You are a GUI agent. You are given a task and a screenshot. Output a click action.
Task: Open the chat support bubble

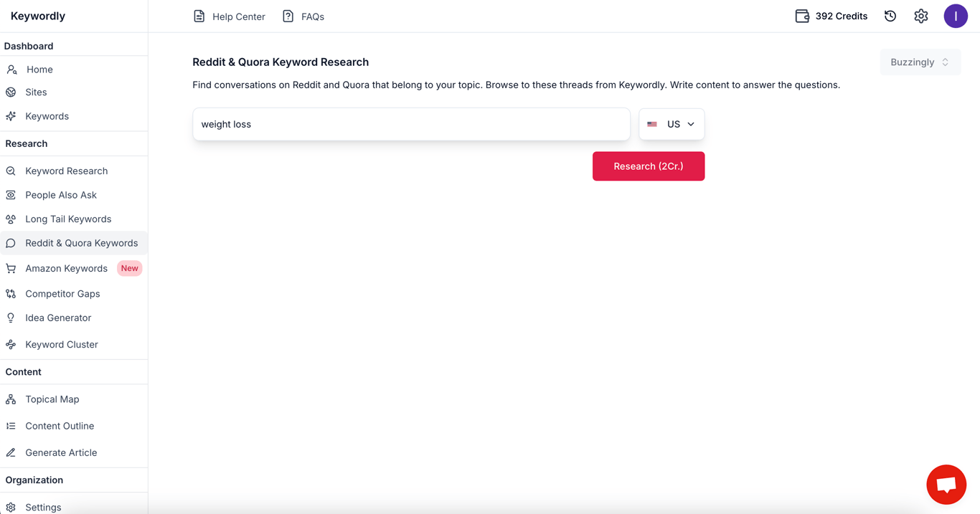(946, 485)
